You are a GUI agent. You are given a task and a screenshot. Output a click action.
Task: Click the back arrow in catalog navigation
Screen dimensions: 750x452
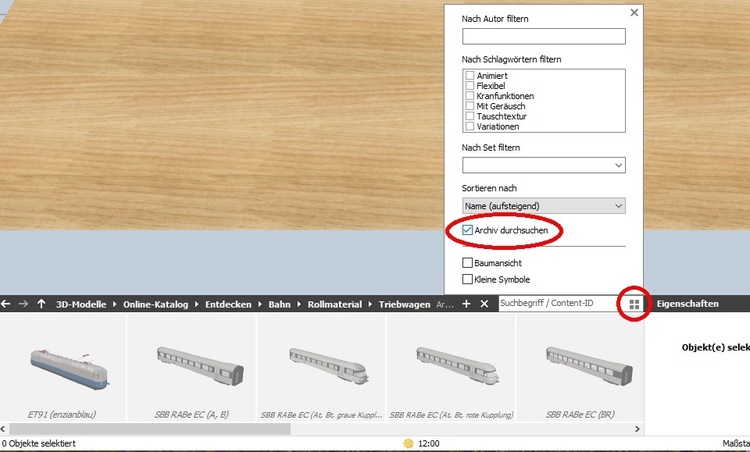click(x=5, y=304)
